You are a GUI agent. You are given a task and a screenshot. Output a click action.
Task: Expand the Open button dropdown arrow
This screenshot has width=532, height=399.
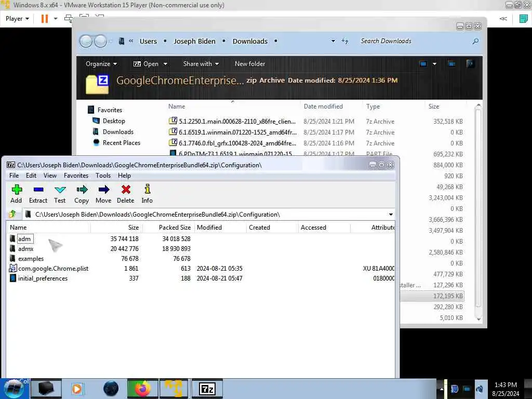coord(165,64)
